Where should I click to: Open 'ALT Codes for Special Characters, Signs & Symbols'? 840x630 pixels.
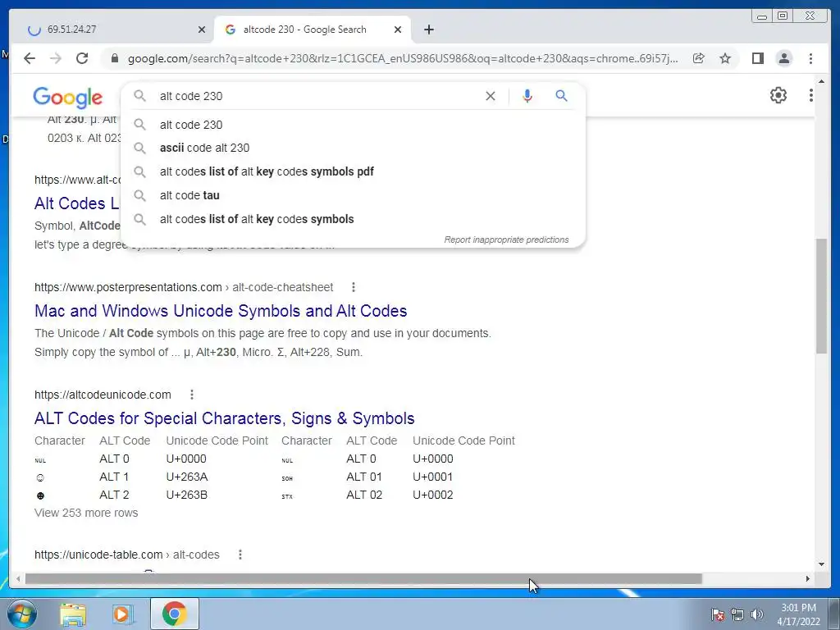click(x=225, y=418)
